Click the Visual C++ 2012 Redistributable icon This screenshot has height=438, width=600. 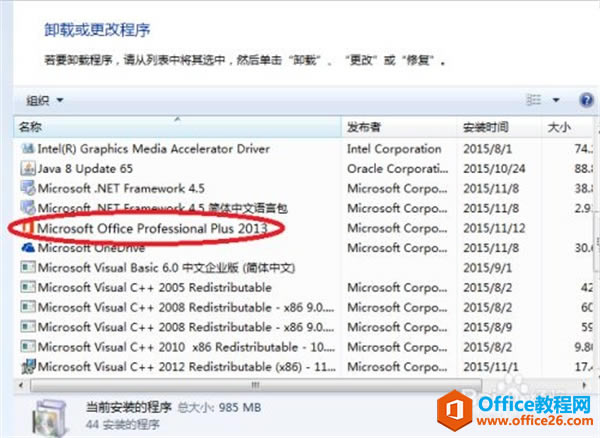click(x=28, y=366)
